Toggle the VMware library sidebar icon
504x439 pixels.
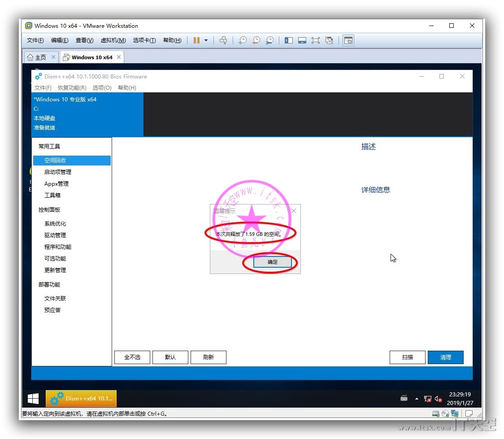(289, 40)
